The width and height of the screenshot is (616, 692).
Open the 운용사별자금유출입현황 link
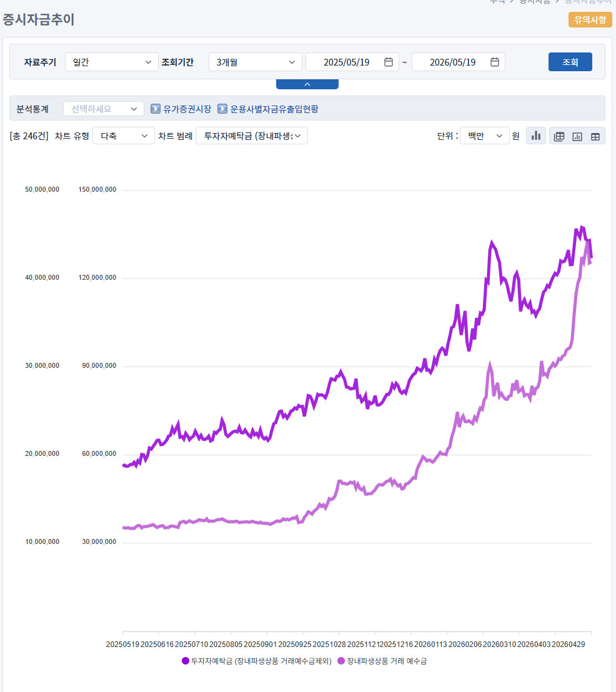(x=274, y=109)
